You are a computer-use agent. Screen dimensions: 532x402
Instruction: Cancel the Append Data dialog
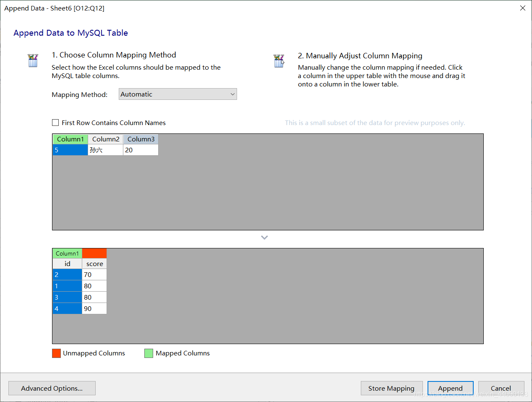tap(501, 388)
